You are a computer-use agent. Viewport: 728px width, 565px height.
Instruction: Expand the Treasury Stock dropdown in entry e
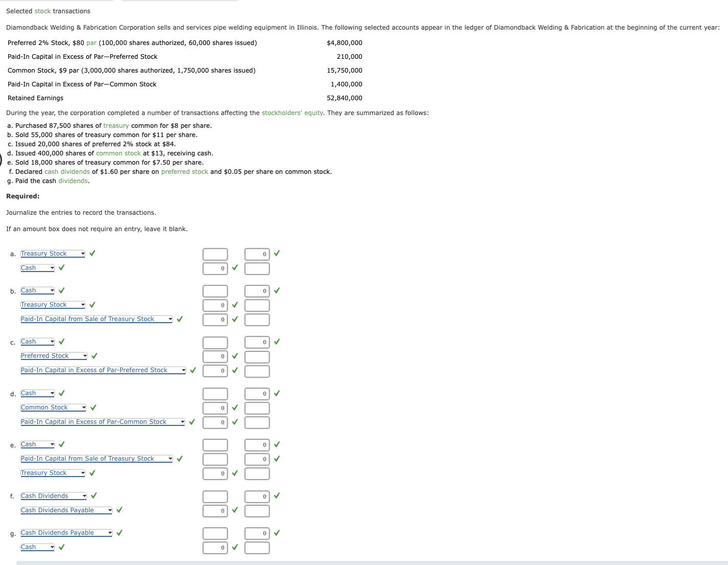tap(53, 473)
